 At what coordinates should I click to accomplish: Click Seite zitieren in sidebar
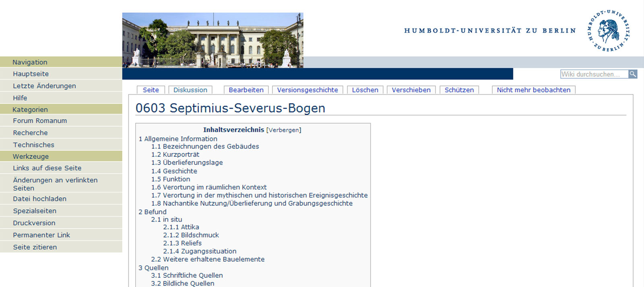coord(35,247)
